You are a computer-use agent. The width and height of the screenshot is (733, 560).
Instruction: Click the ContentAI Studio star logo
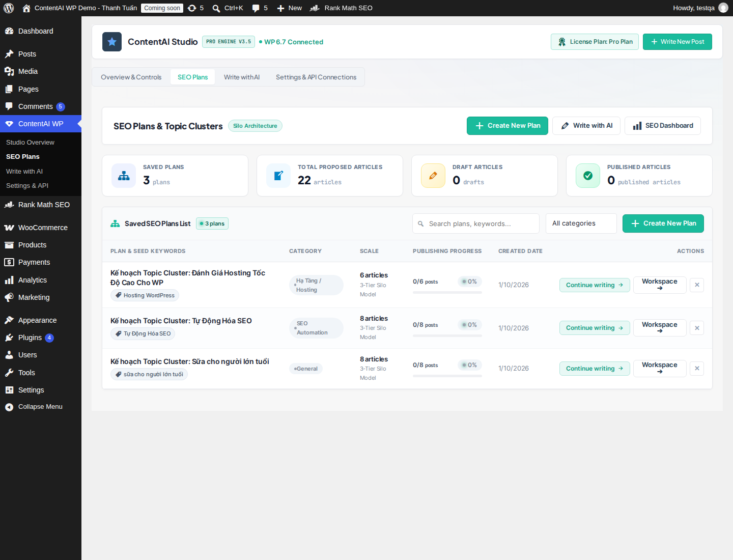(x=112, y=42)
